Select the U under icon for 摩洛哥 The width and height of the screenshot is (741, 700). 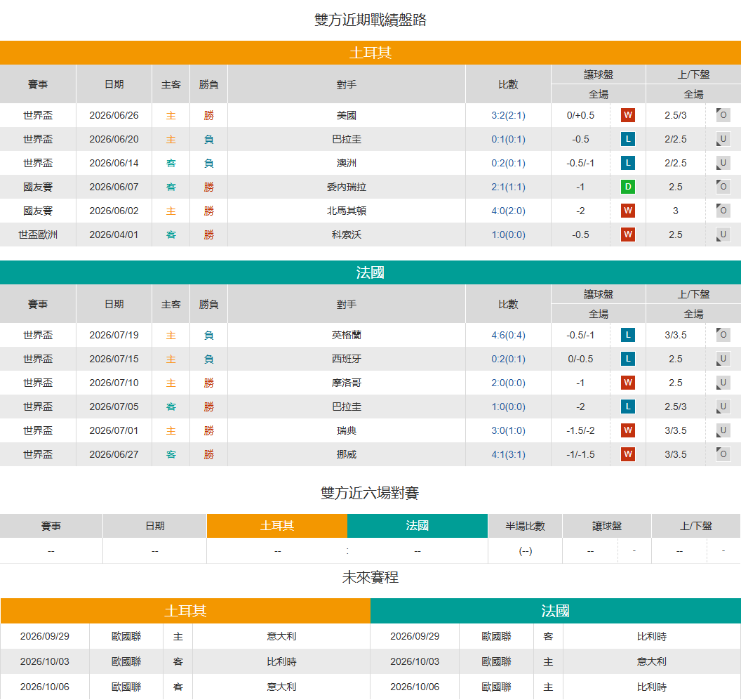pyautogui.click(x=723, y=383)
